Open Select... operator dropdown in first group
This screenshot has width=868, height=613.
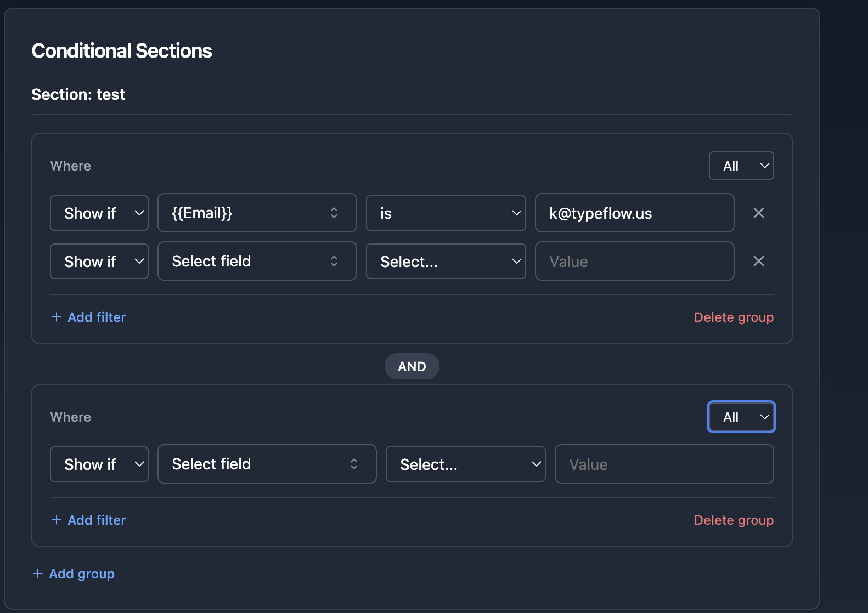[x=446, y=261]
